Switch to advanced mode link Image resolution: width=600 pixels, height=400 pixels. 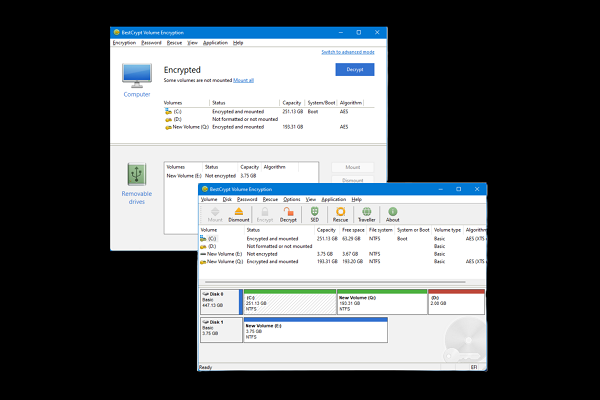click(x=347, y=51)
